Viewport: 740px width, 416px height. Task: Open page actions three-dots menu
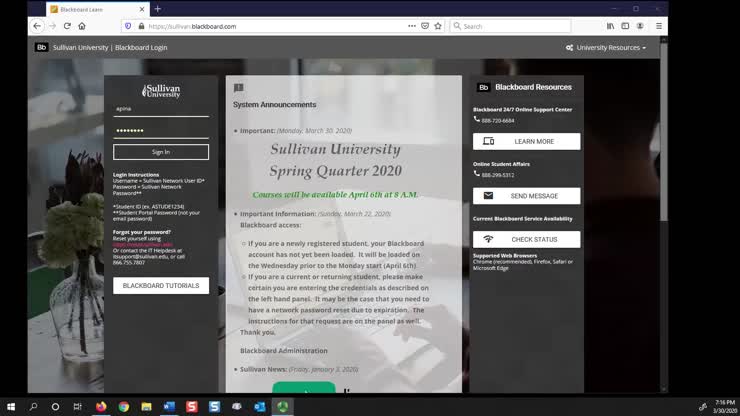[412, 26]
